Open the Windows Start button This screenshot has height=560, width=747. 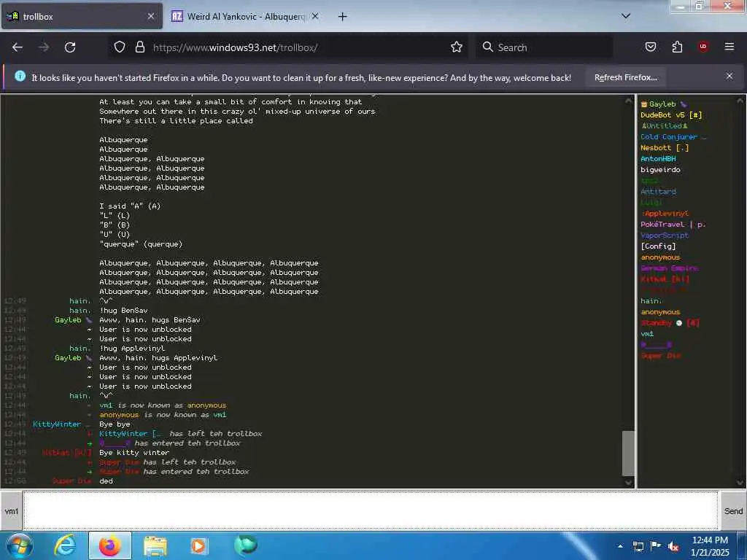20,545
